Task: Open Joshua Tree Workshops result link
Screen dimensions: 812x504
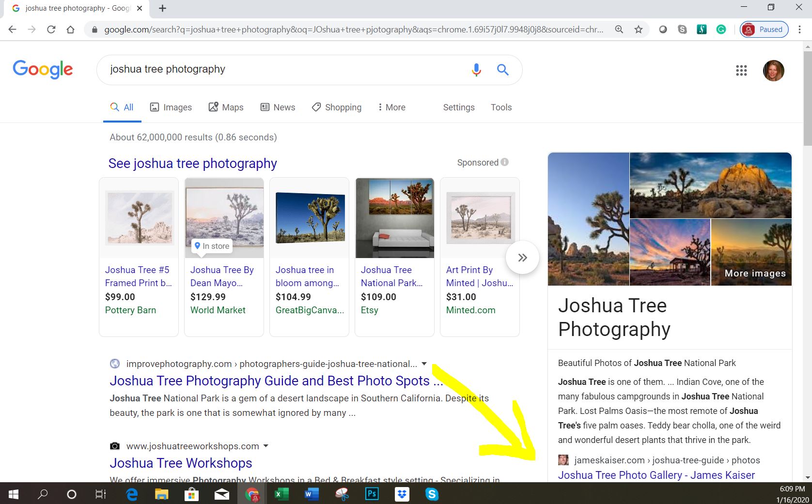Action: tap(181, 463)
